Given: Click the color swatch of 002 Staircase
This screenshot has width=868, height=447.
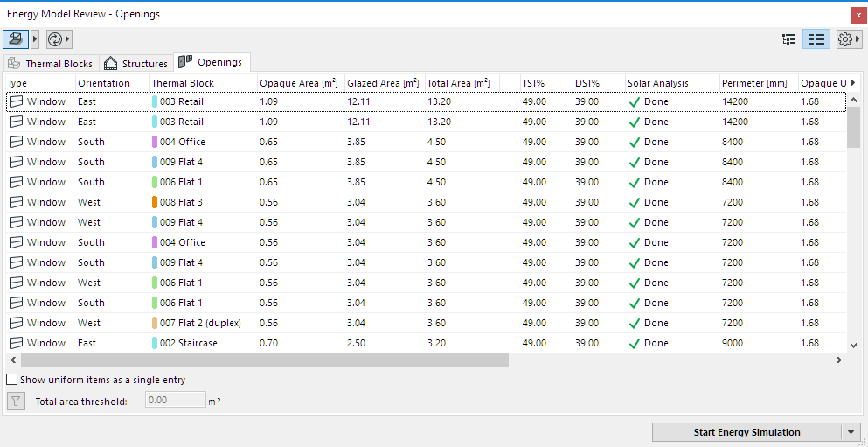Looking at the screenshot, I should (155, 343).
